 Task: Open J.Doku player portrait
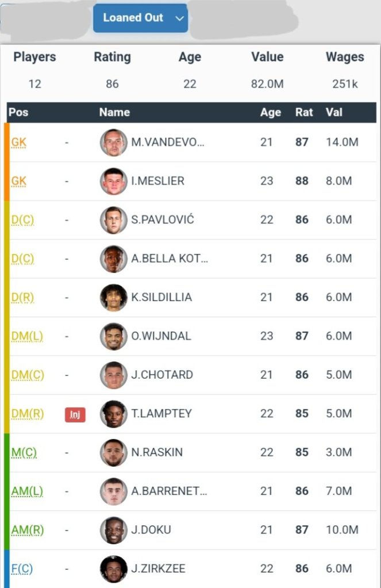[113, 530]
